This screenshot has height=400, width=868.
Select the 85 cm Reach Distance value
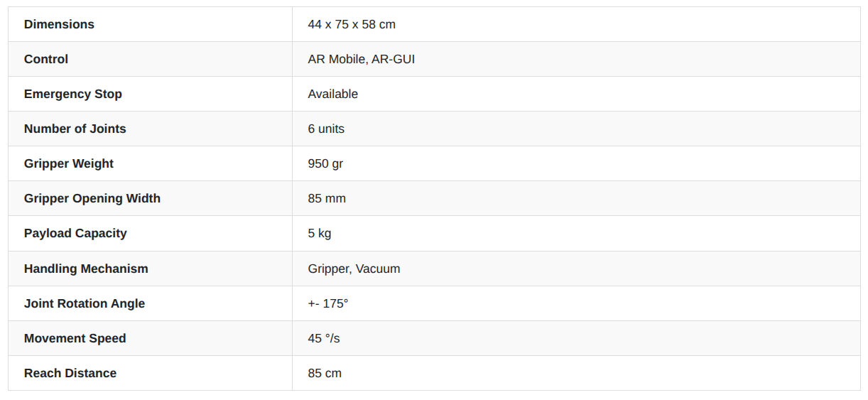tap(325, 373)
